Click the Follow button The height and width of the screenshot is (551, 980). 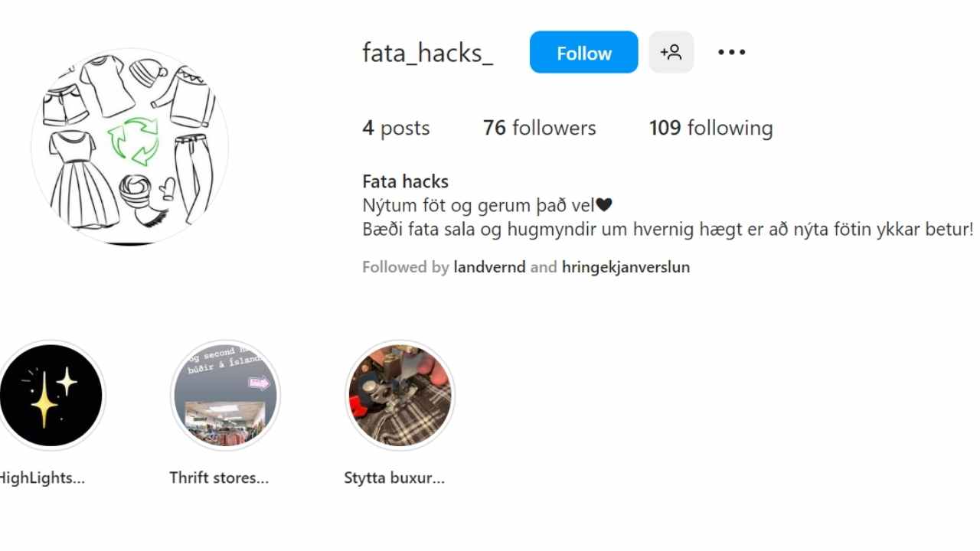coord(583,52)
